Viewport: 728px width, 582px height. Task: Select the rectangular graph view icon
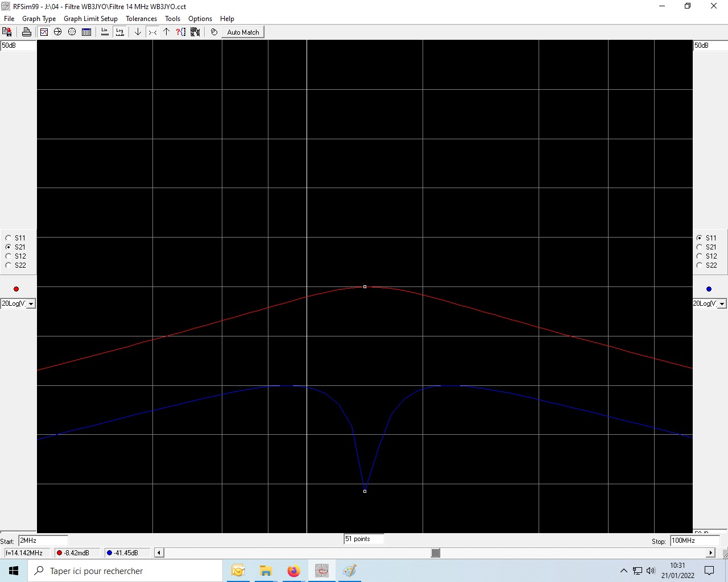coord(44,32)
